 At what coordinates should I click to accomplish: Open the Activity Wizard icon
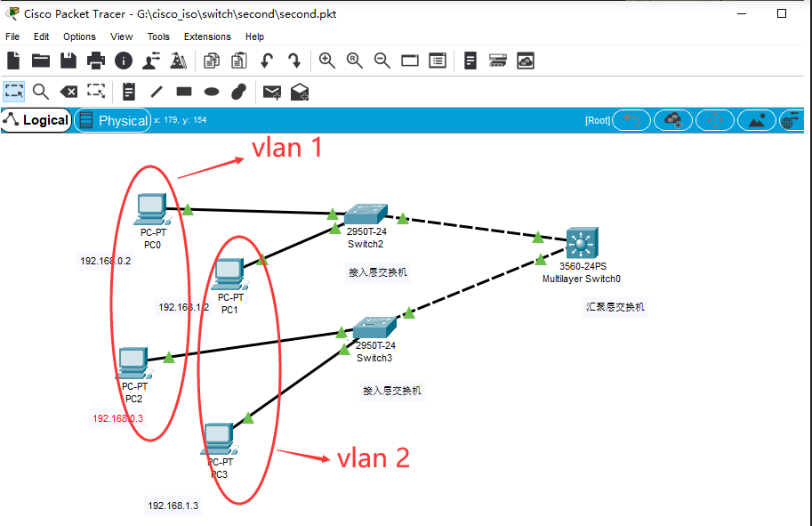[x=179, y=61]
